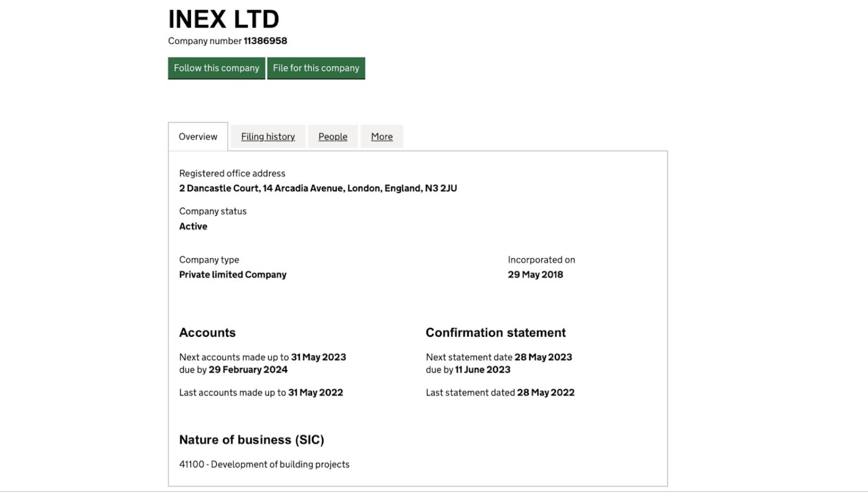This screenshot has width=868, height=492.
Task: Click the Company status label
Action: tap(213, 212)
